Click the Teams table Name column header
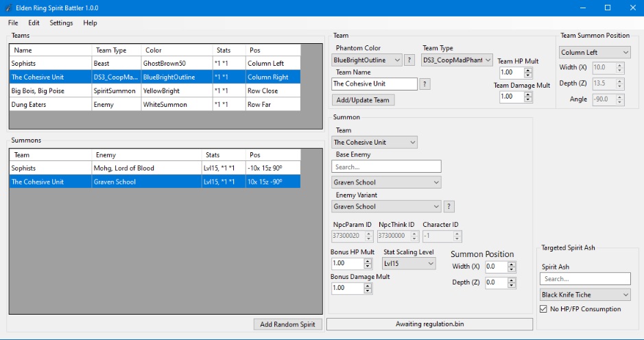 (51, 50)
